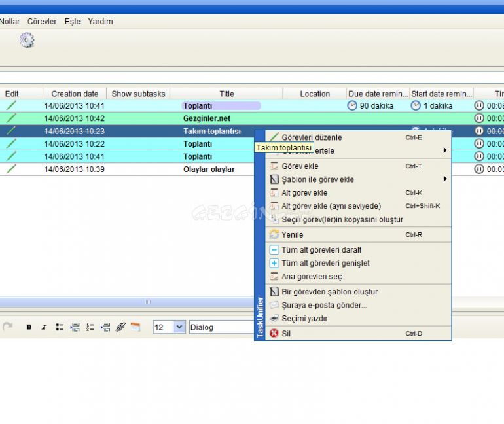The height and width of the screenshot is (424, 504).
Task: Click the edit pencil on the Gezginler.net row
Action: coord(11,118)
